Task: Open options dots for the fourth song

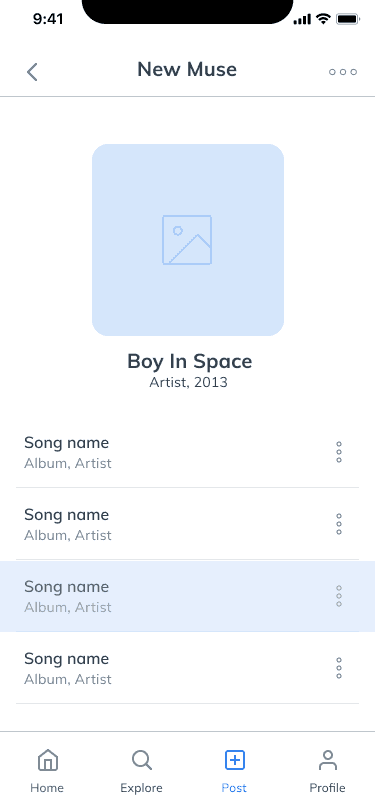Action: click(339, 668)
